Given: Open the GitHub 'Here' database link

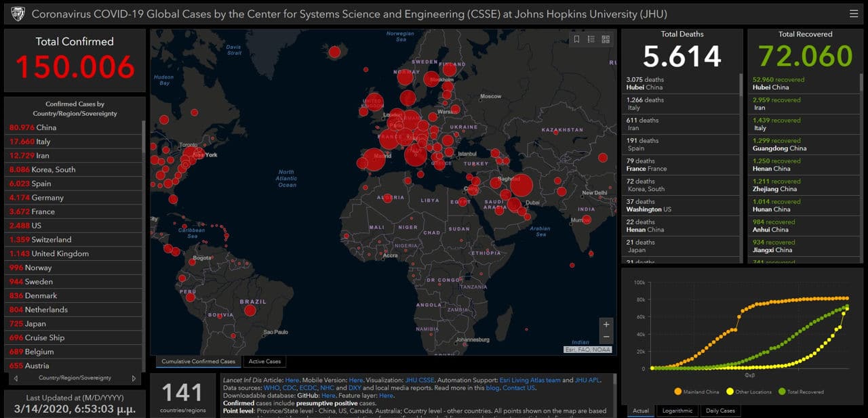Looking at the screenshot, I should click(328, 395).
